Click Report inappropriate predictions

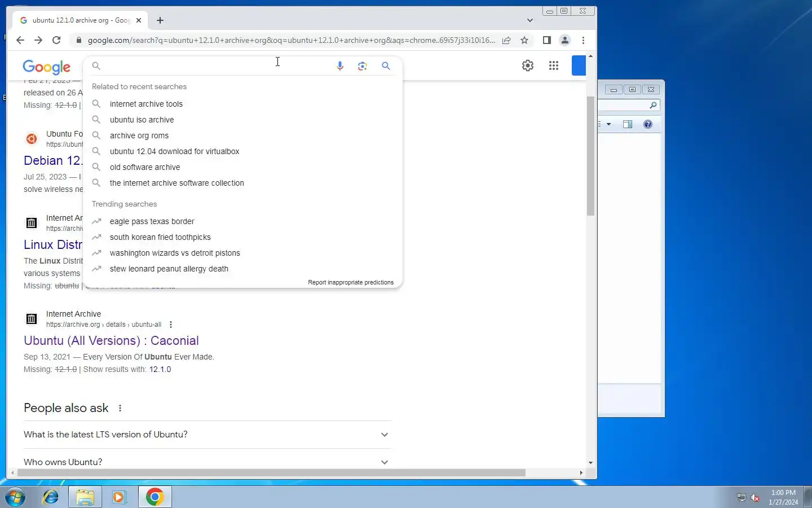pyautogui.click(x=351, y=282)
